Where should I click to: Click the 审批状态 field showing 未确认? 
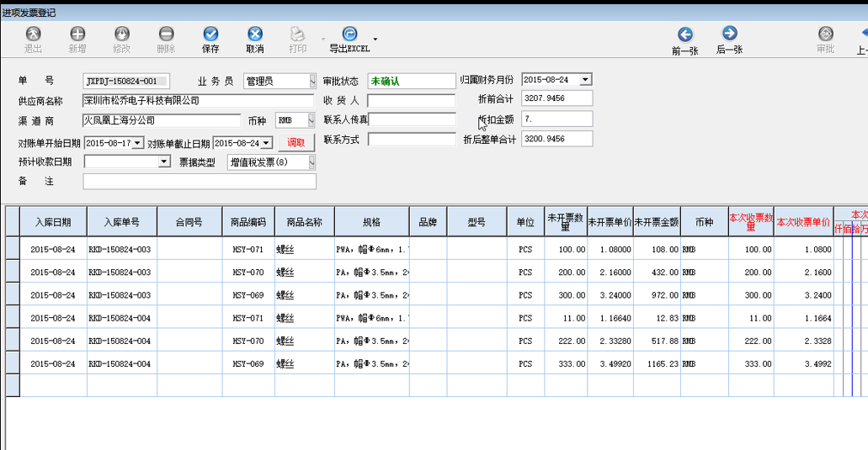tap(412, 82)
